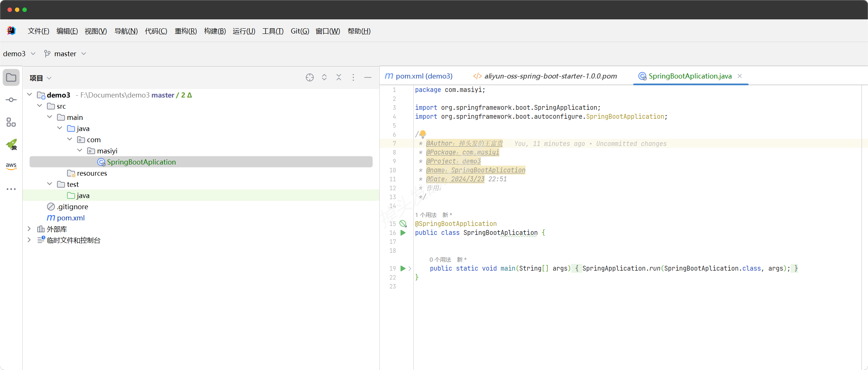This screenshot has width=868, height=370.
Task: Switch to aliyun-oss-spring-boot-starter-1.0.0.pom tab
Action: pos(545,76)
